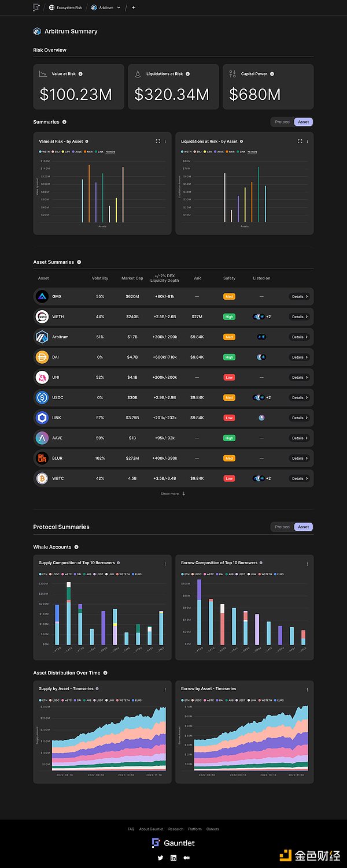Click info icon next to Value at Risk
The image size is (347, 868).
point(80,74)
